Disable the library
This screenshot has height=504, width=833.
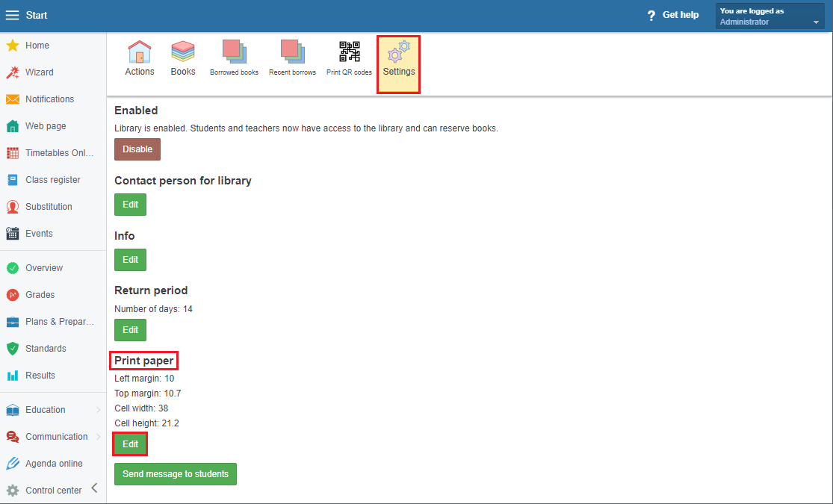click(137, 149)
